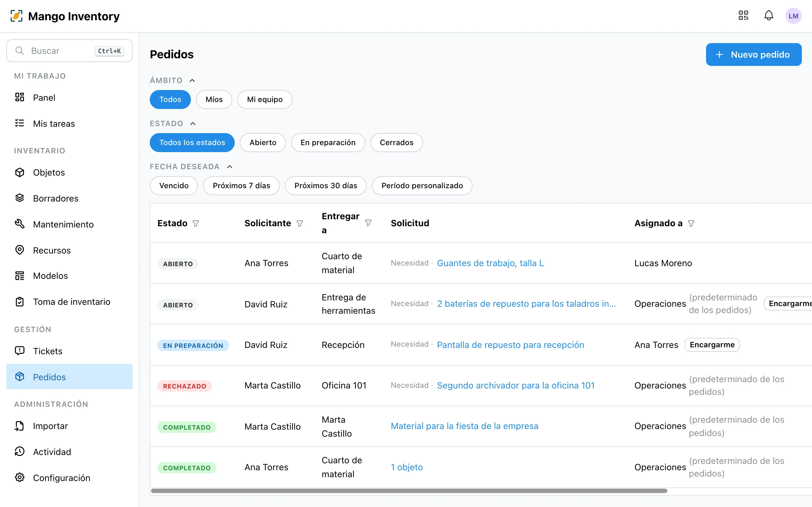This screenshot has height=507, width=812.
Task: Filter the Solicitante column with the funnel icon
Action: pos(300,223)
